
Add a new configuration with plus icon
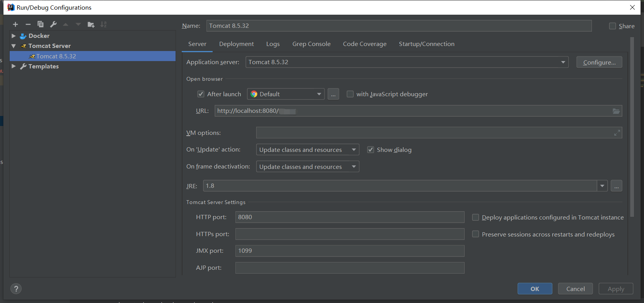tap(15, 24)
